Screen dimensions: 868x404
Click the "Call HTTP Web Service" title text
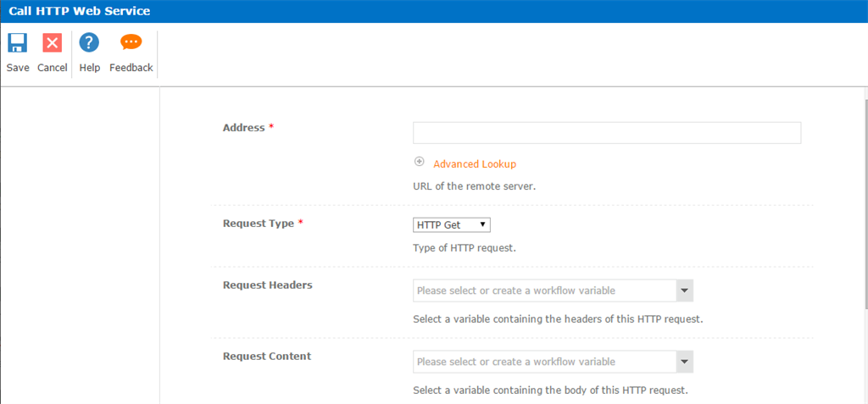coord(79,11)
